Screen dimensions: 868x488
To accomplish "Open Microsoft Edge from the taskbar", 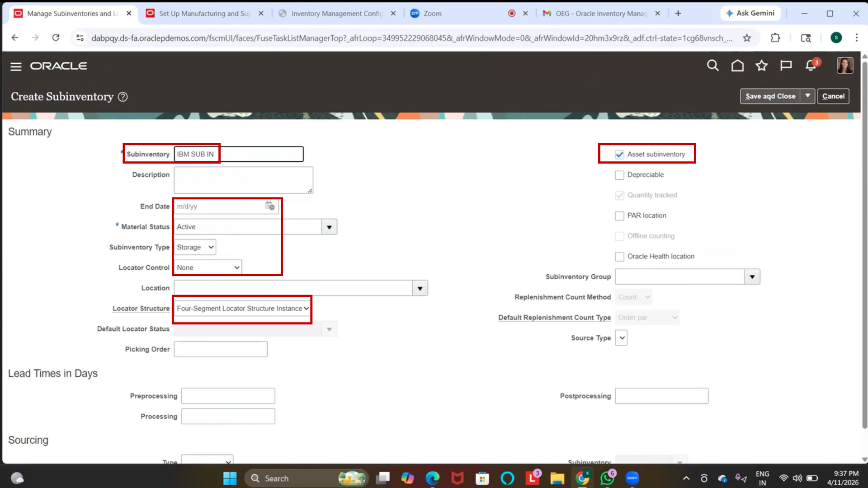I will coord(433,478).
